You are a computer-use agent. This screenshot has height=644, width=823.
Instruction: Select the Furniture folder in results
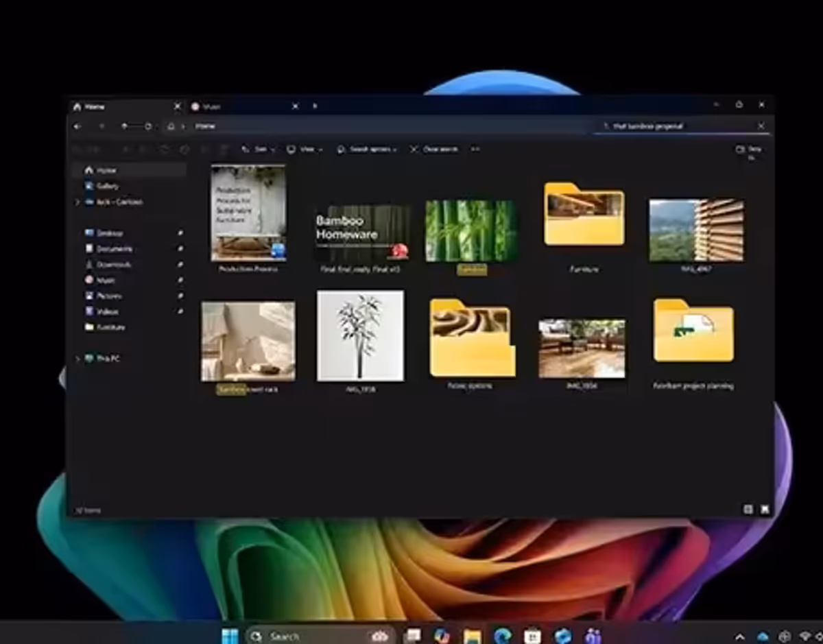[x=584, y=214]
